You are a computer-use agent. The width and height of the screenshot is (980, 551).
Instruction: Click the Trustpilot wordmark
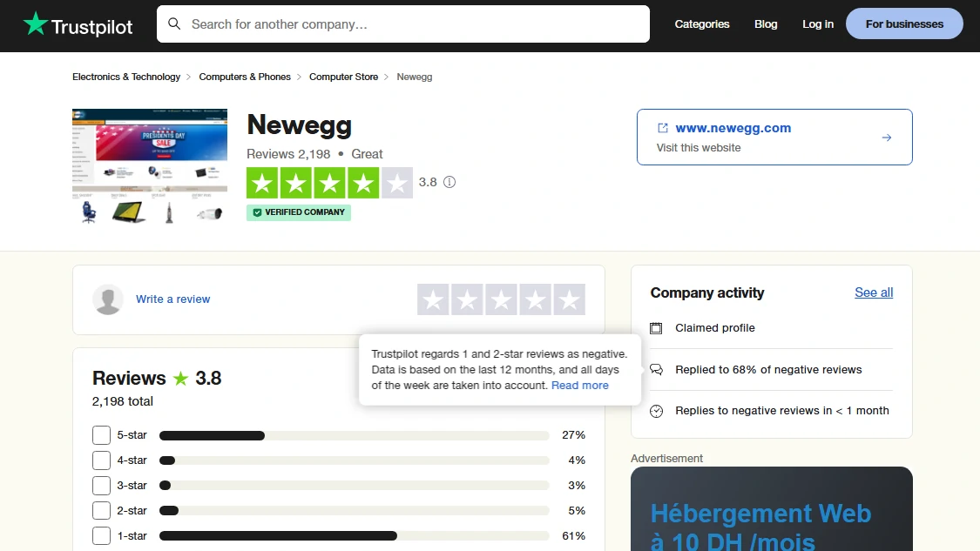pos(91,27)
